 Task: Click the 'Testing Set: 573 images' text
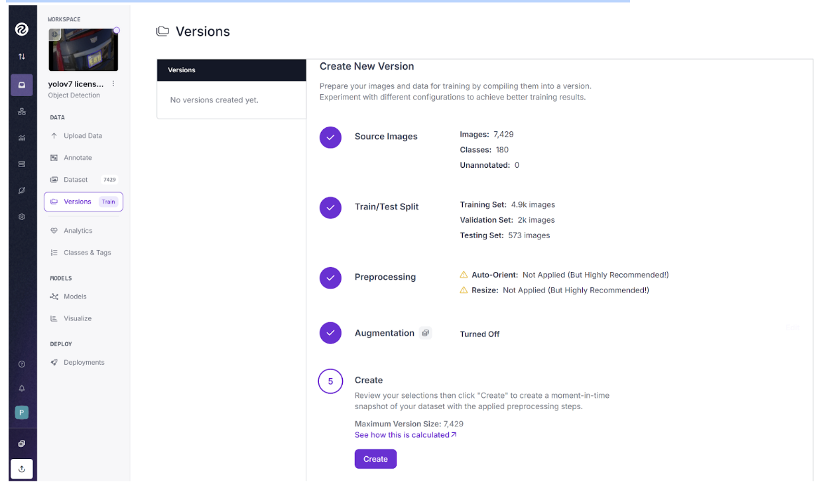[x=505, y=235]
